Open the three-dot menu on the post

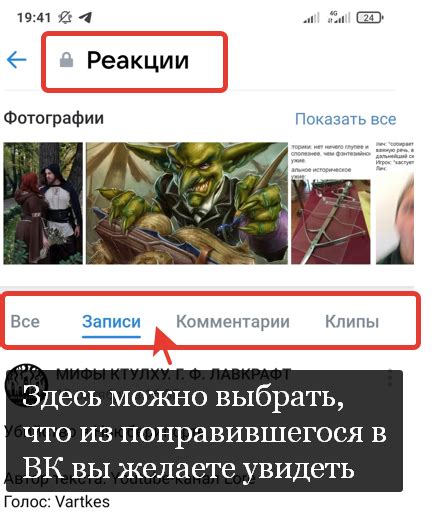[x=389, y=378]
